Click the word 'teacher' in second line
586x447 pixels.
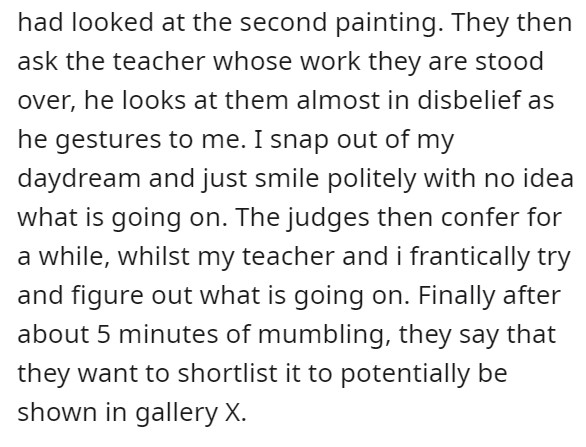pos(159,61)
